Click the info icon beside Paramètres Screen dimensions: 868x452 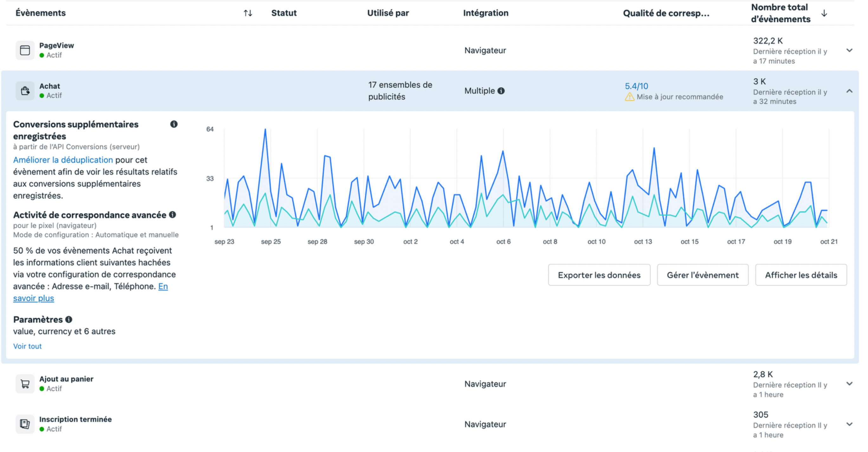(69, 319)
